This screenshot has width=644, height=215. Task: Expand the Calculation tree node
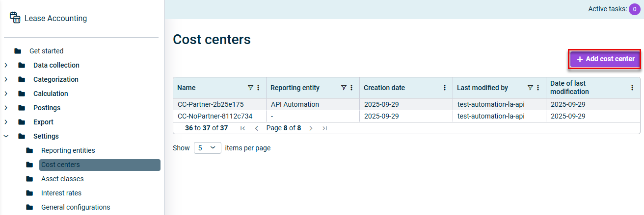pyautogui.click(x=6, y=94)
